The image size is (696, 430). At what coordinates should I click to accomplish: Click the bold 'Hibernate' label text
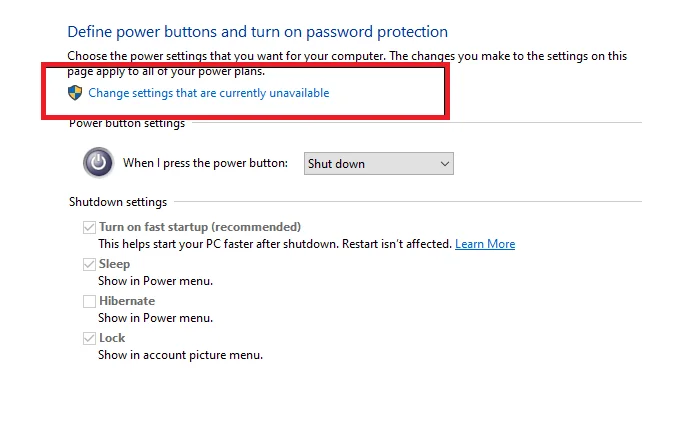pos(126,301)
